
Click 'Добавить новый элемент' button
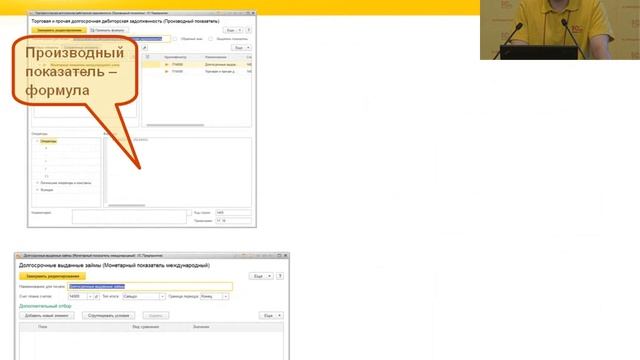[47, 316]
